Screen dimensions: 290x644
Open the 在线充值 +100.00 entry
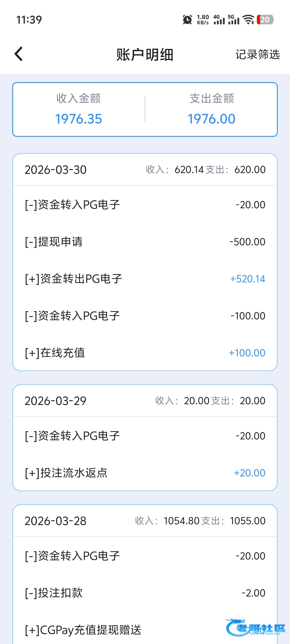coord(145,353)
